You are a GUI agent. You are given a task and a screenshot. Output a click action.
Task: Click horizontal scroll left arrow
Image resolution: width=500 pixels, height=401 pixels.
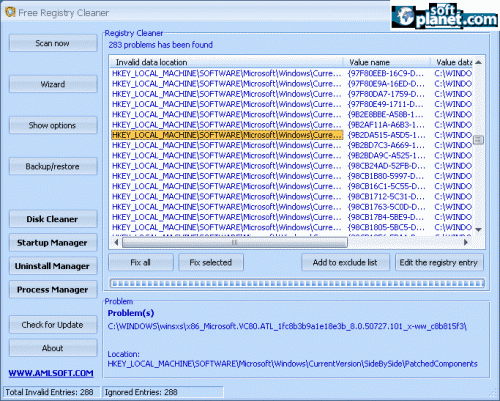point(116,242)
